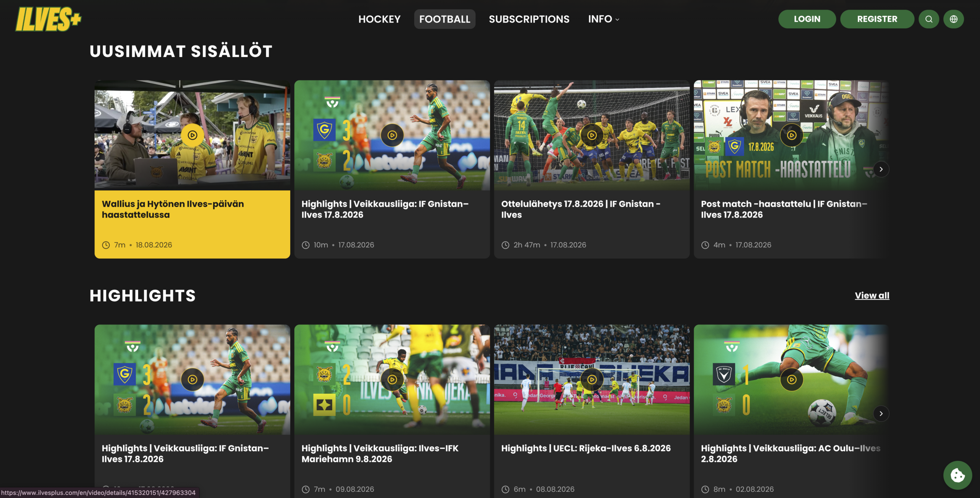The height and width of the screenshot is (498, 980).
Task: Click the 'UUSIMMAT SISÄLLÖT' section heading
Action: coord(181,51)
